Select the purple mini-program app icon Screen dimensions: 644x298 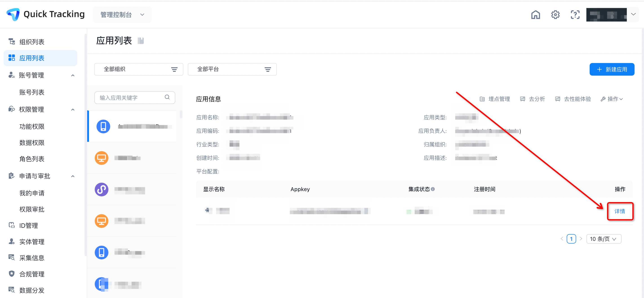(x=102, y=189)
